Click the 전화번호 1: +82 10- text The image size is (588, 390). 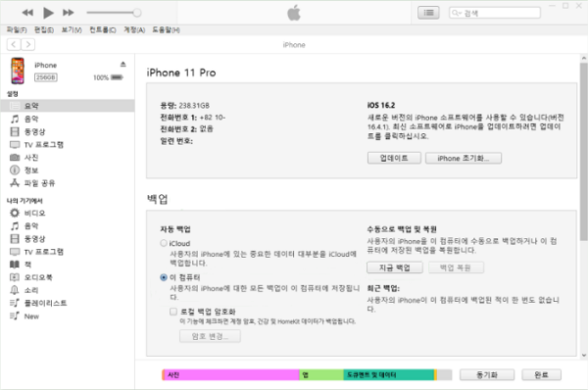(192, 118)
